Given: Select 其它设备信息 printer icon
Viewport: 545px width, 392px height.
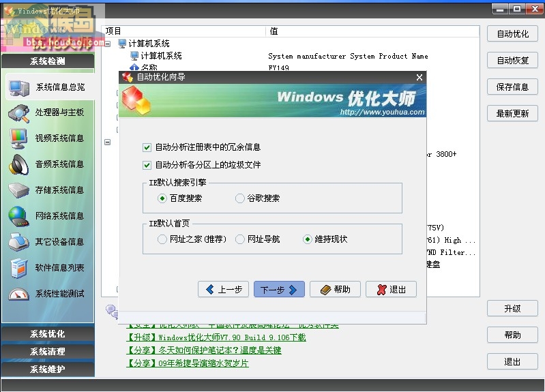Looking at the screenshot, I should pos(19,242).
